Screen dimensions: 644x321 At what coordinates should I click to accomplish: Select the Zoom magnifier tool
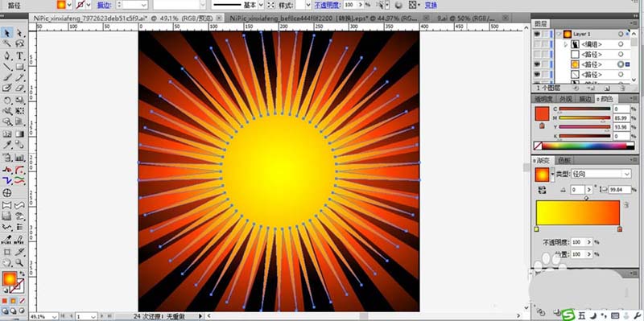(19, 263)
